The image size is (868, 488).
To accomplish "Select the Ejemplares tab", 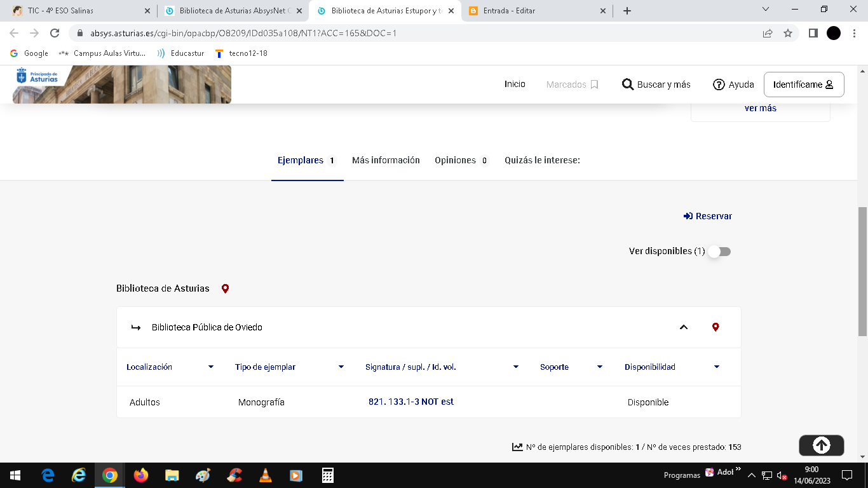I will click(x=307, y=161).
